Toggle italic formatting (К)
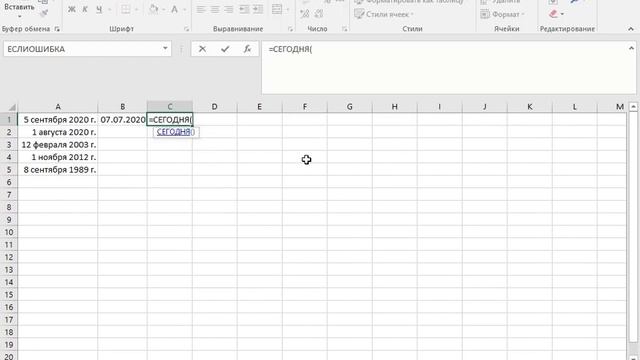Viewport: 640px width, 360px height. [85, 9]
